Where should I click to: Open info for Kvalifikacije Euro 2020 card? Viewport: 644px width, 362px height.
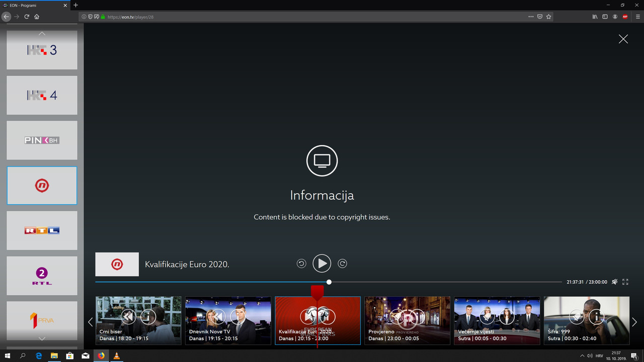tap(327, 316)
